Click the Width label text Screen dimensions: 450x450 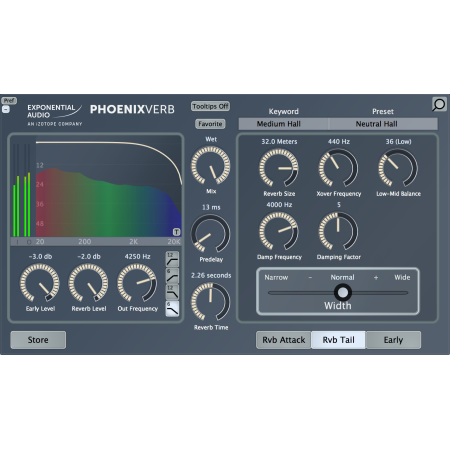coord(338,306)
